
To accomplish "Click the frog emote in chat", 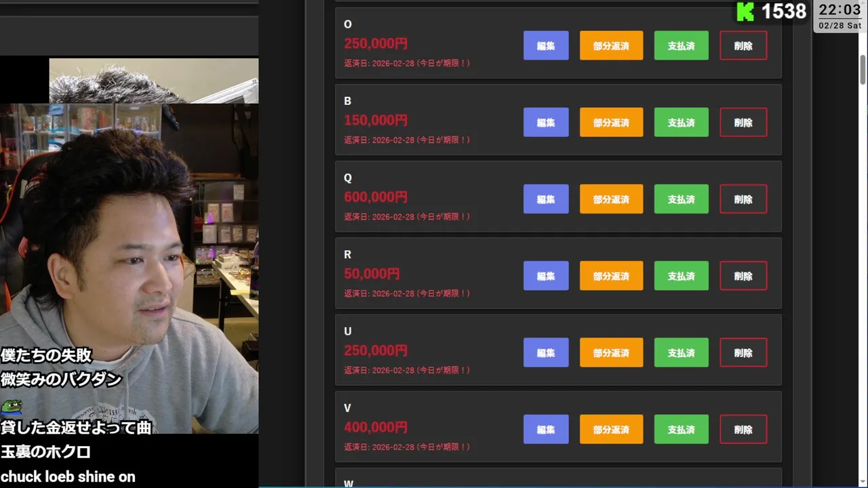I will click(11, 406).
